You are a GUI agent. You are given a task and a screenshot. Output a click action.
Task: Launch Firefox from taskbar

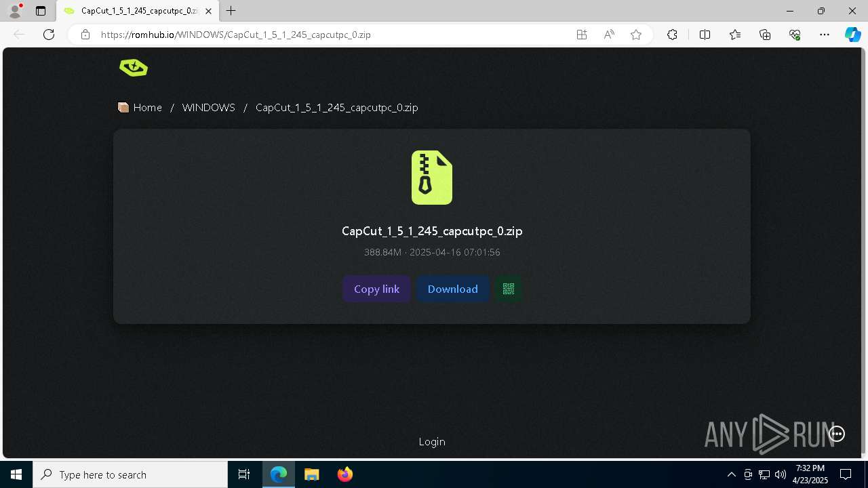345,474
